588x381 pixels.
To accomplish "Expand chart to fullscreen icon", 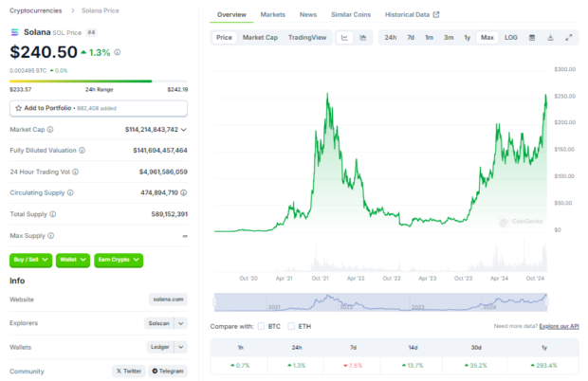I will [568, 38].
